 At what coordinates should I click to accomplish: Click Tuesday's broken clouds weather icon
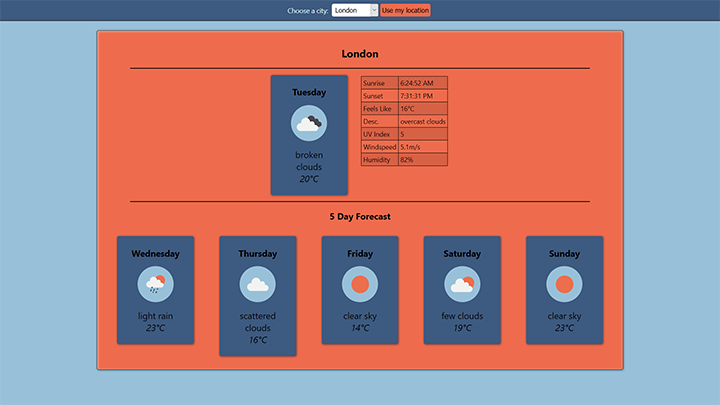coord(309,123)
